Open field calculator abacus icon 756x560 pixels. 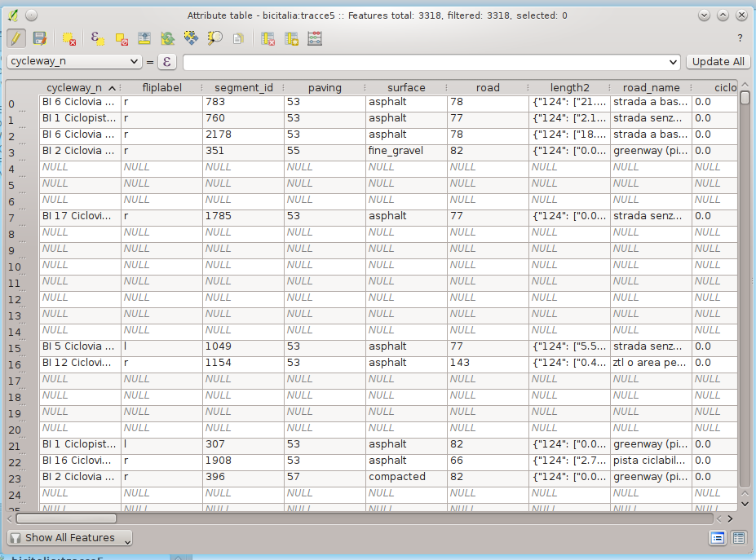314,38
